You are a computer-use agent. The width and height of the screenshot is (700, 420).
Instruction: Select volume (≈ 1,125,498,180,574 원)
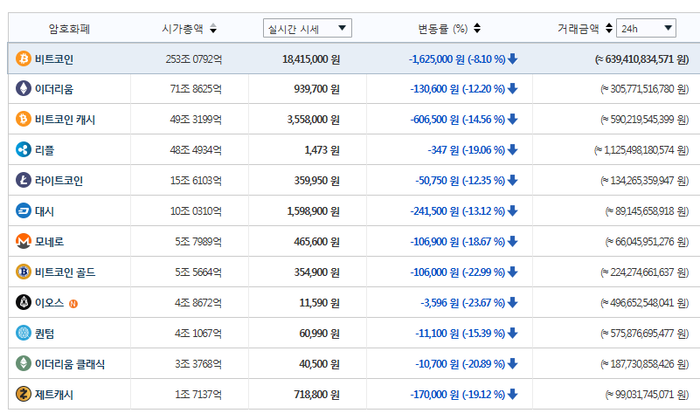[642, 150]
